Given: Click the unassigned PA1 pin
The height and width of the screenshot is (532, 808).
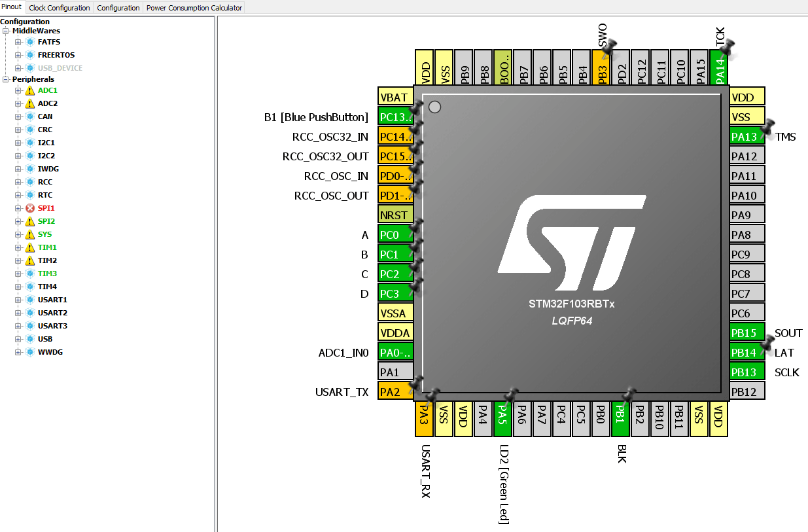Looking at the screenshot, I should click(396, 372).
